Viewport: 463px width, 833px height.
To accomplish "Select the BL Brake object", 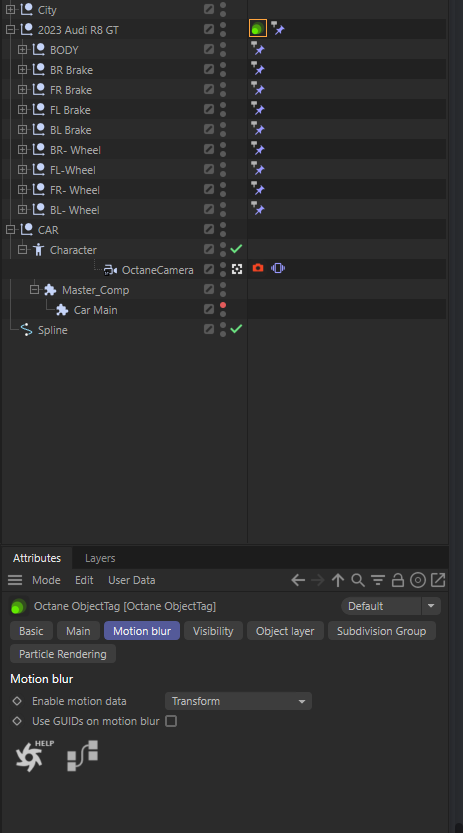I will (71, 130).
